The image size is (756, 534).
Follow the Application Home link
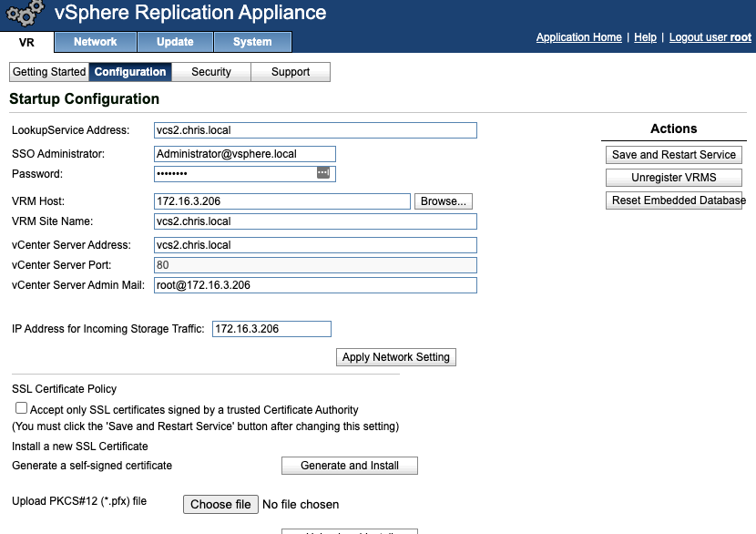coord(579,37)
